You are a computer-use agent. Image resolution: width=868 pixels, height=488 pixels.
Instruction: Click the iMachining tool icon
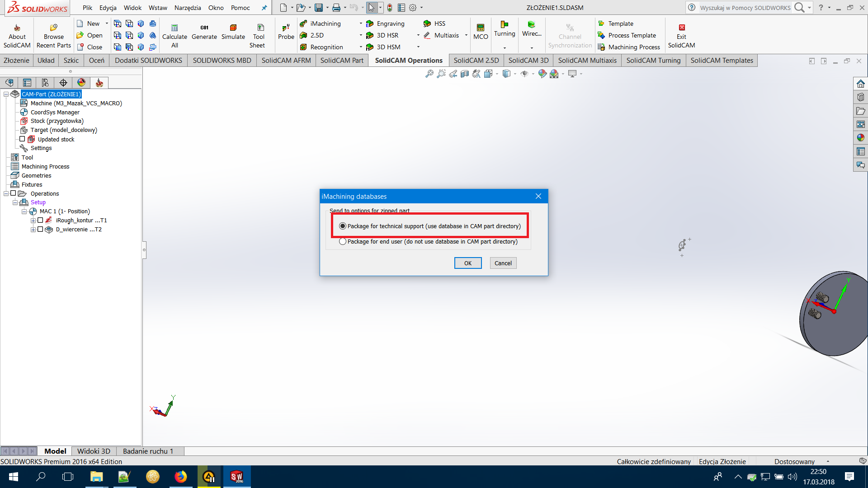coord(305,23)
